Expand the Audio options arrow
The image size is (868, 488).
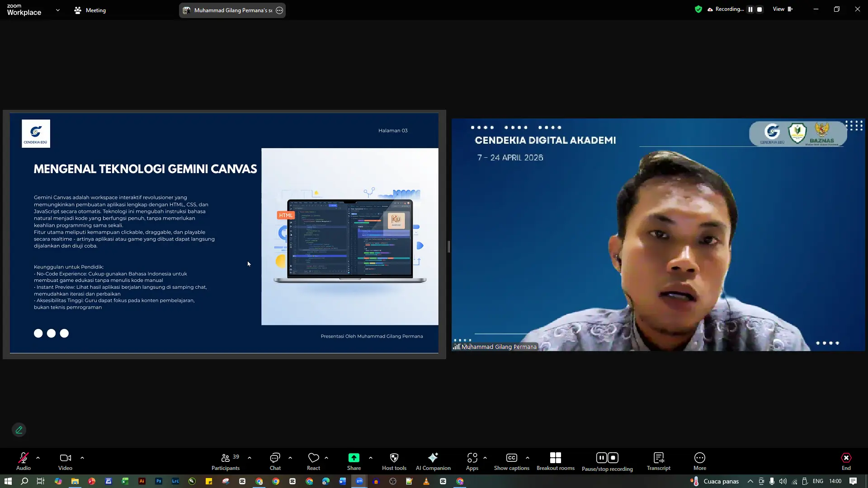[38, 458]
